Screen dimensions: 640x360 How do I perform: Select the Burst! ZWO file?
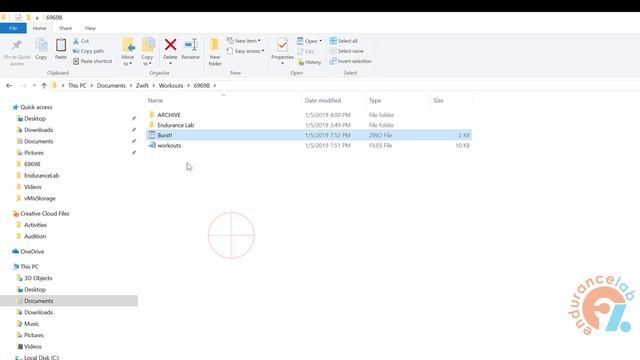[309, 135]
